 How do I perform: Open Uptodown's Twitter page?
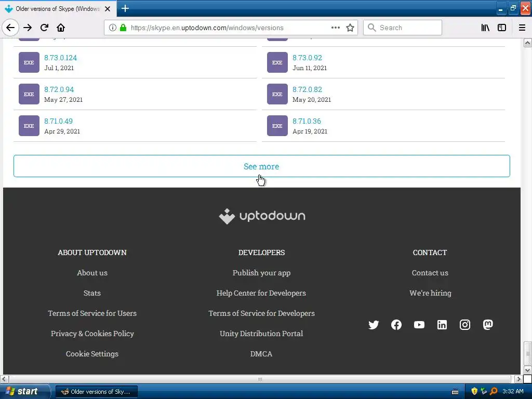pos(374,325)
